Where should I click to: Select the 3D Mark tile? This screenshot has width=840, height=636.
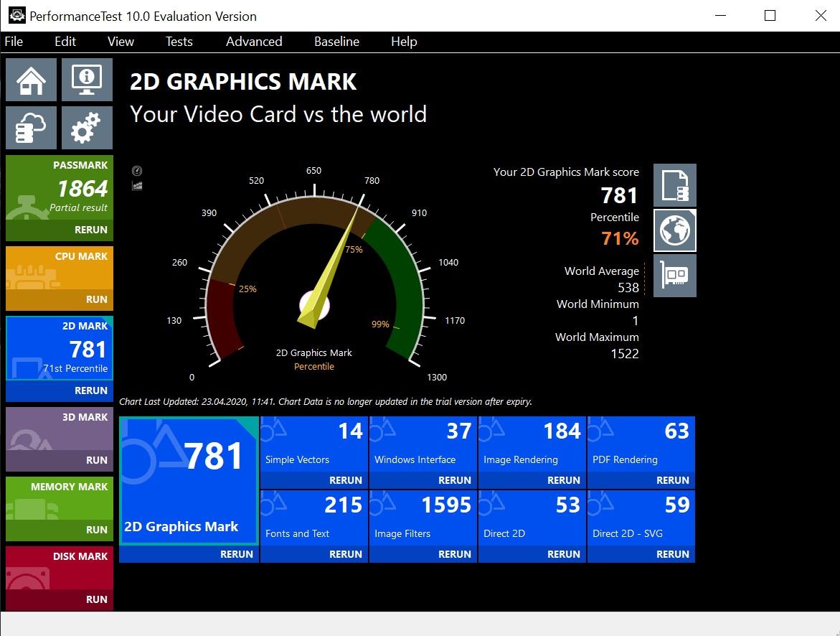(x=60, y=429)
